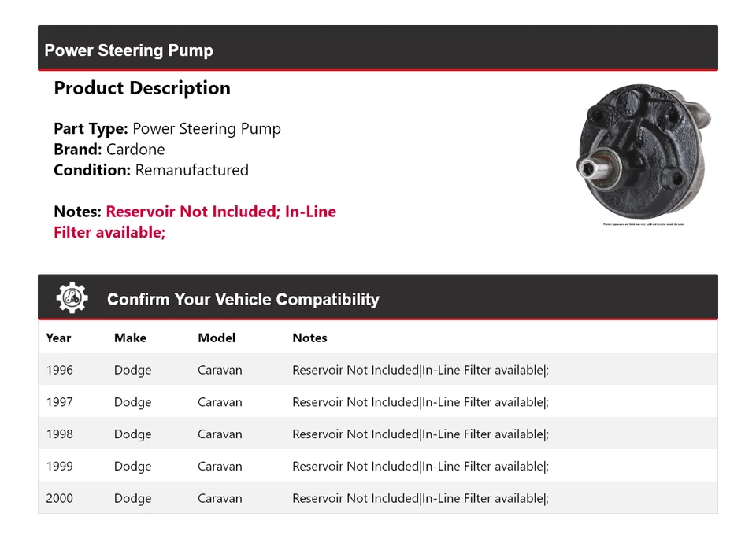Click the Dodge cell in the 2000 row

[132, 498]
